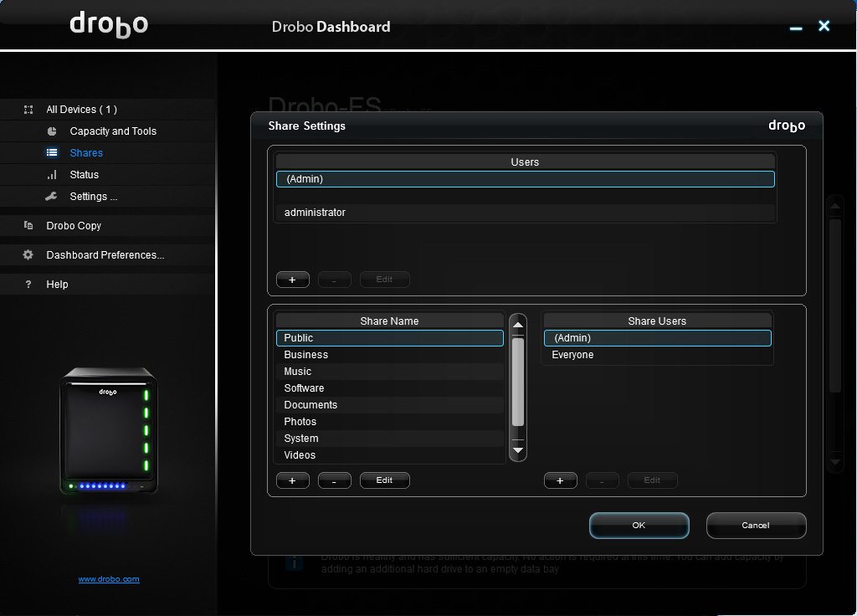Select the Documents share

[x=390, y=405]
